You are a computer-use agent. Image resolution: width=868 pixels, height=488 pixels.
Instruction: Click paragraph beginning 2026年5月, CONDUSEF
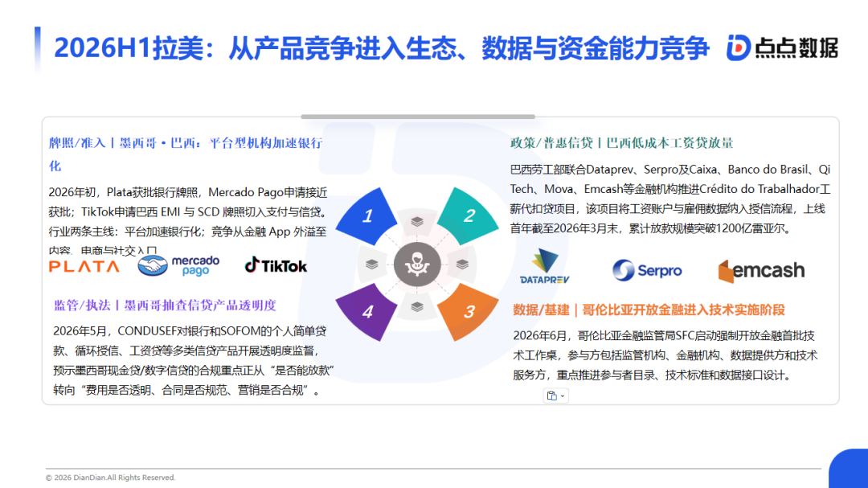pos(193,361)
